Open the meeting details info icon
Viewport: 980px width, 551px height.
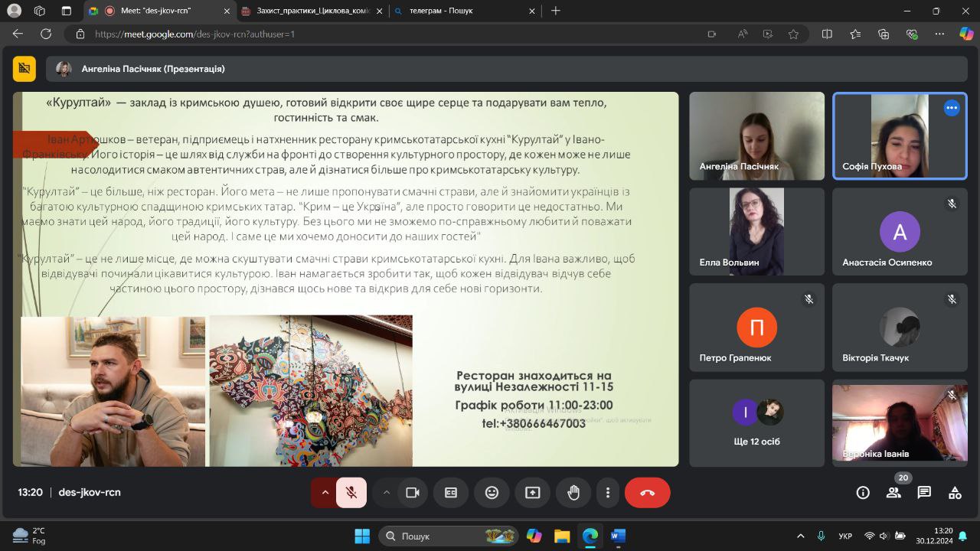[863, 493]
